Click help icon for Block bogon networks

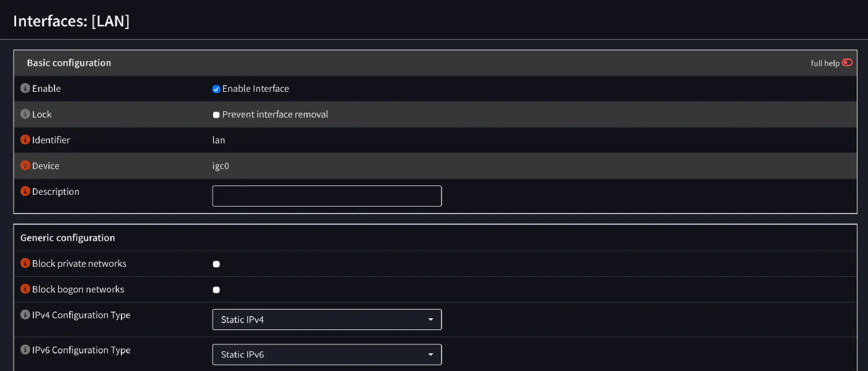click(x=25, y=289)
